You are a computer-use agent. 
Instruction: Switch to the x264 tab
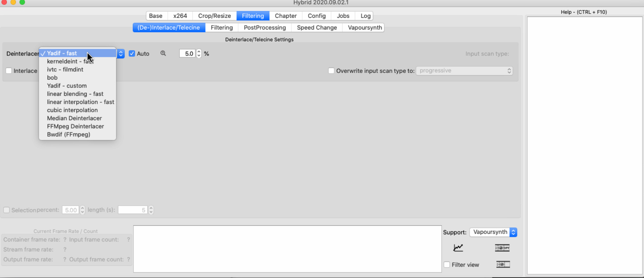click(x=180, y=16)
